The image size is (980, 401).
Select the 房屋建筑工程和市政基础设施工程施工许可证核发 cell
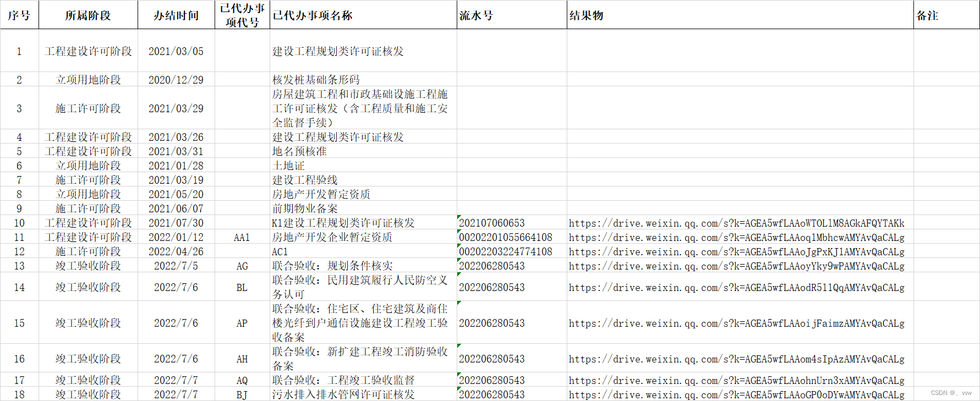[363, 108]
